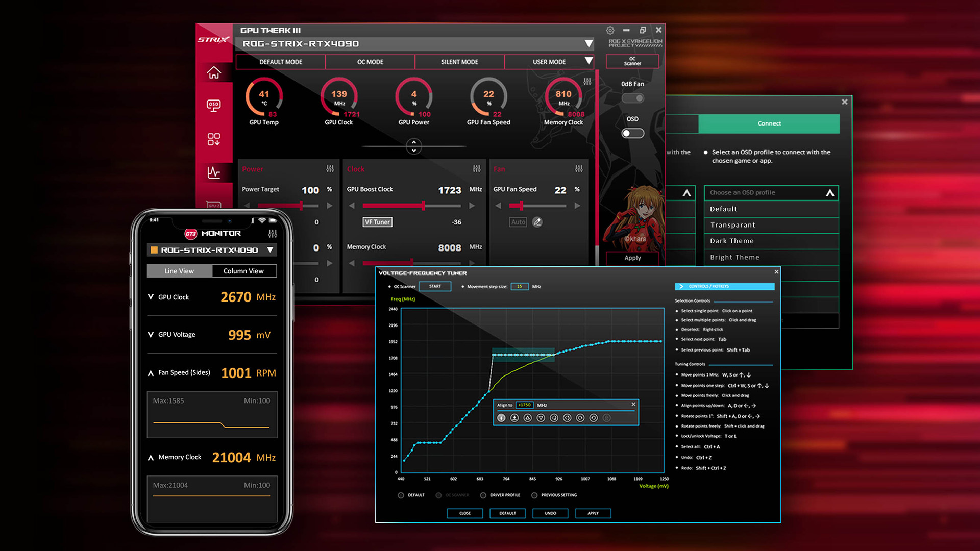Toggle the Auto fan speed button
The width and height of the screenshot is (980, 551).
coord(518,222)
